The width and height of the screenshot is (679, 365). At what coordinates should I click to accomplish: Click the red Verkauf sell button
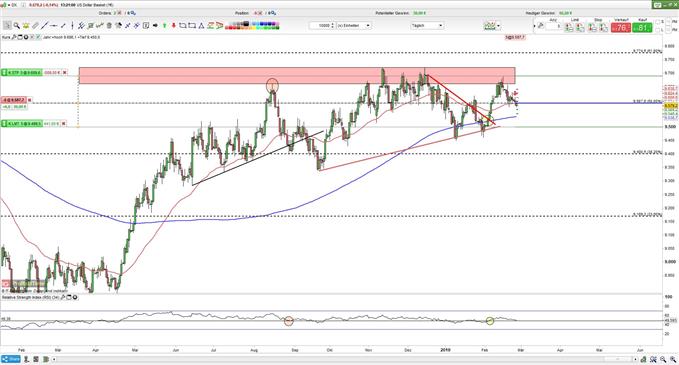pyautogui.click(x=621, y=27)
